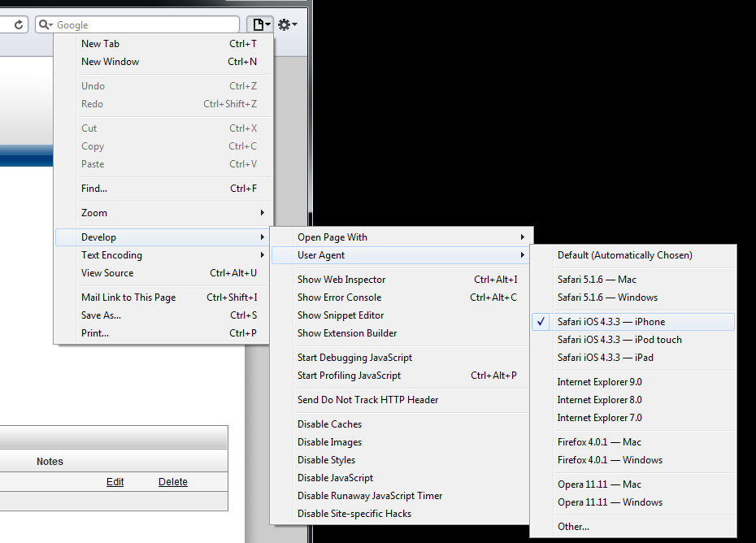Select Default (Automatically Chosen) user agent
756x543 pixels.
tap(633, 255)
